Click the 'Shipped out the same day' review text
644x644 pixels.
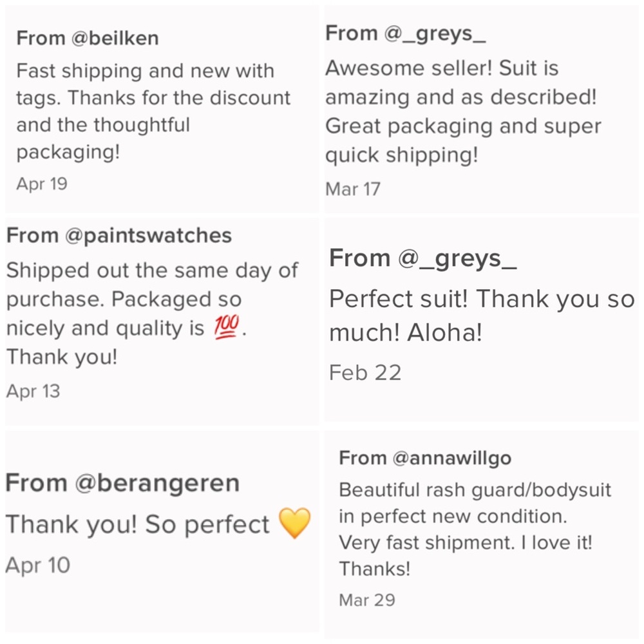click(152, 314)
